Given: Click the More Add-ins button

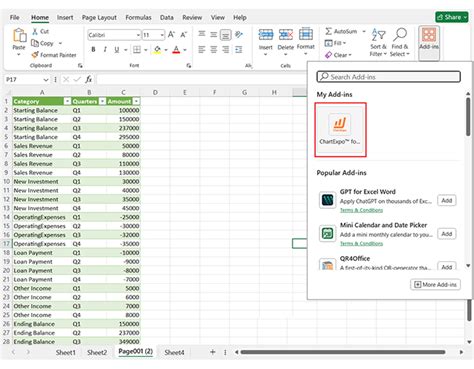Looking at the screenshot, I should (435, 285).
